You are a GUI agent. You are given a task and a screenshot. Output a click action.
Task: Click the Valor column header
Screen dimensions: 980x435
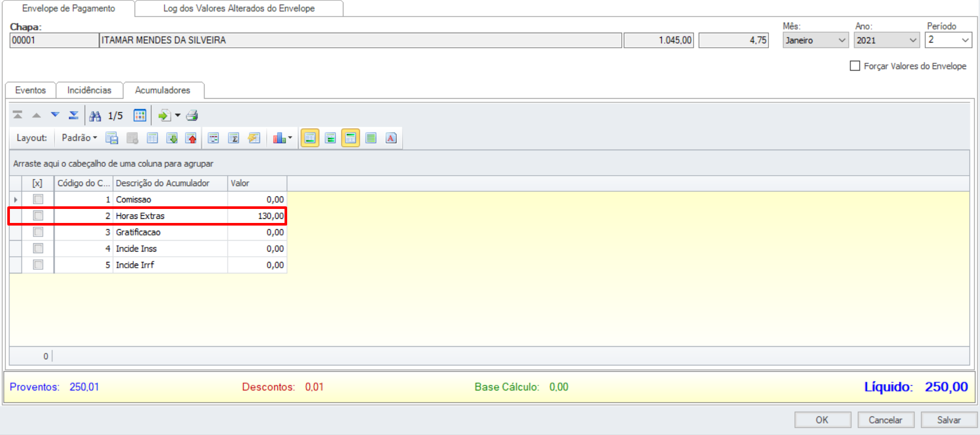click(x=256, y=183)
